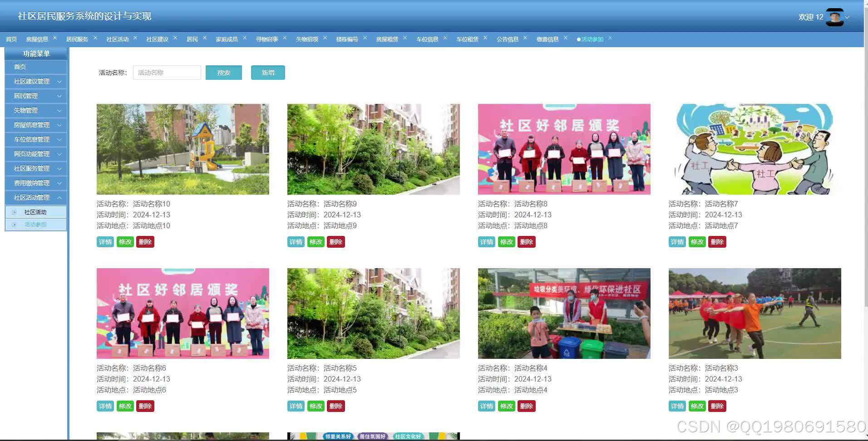Click 删除 for 活动名称4
868x441 pixels.
coord(527,406)
